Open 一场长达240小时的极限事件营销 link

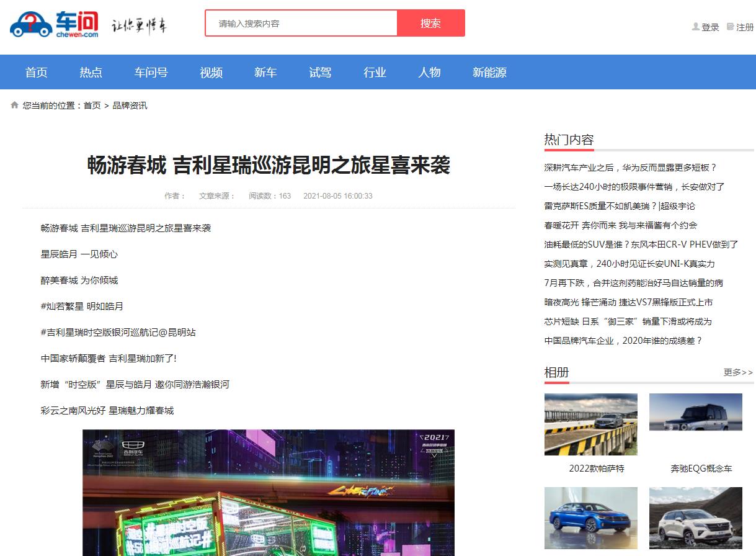pos(634,187)
